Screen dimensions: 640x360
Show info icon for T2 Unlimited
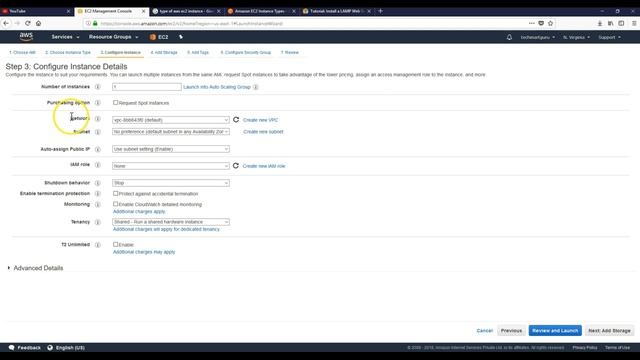[98, 245]
